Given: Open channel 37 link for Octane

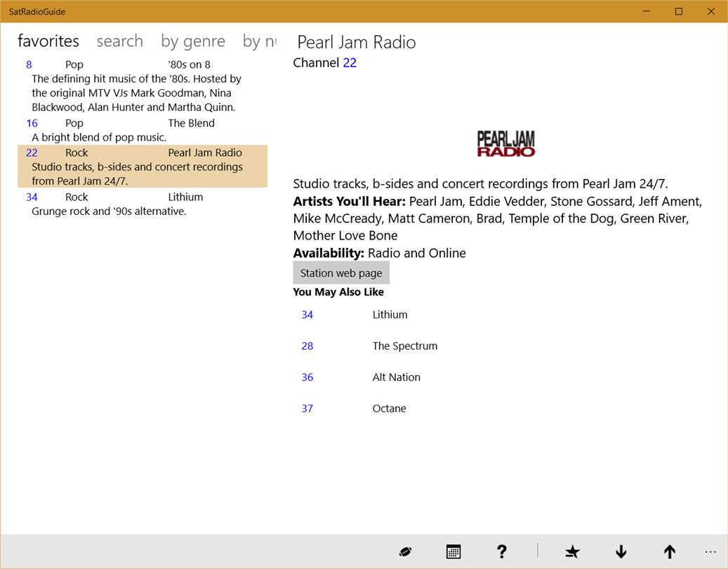Looking at the screenshot, I should click(x=307, y=408).
